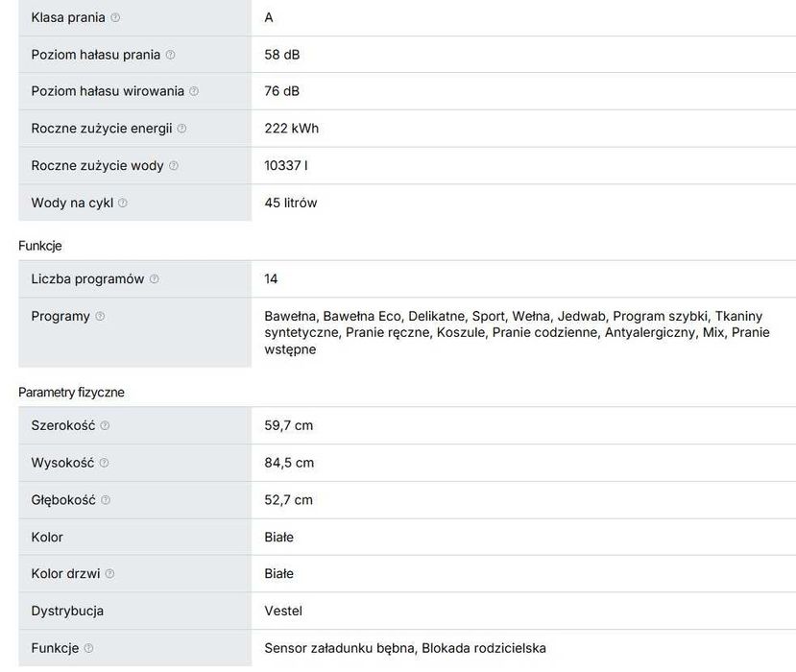Click help icon beside Liczba programów
The width and height of the screenshot is (796, 672).
[x=154, y=279]
